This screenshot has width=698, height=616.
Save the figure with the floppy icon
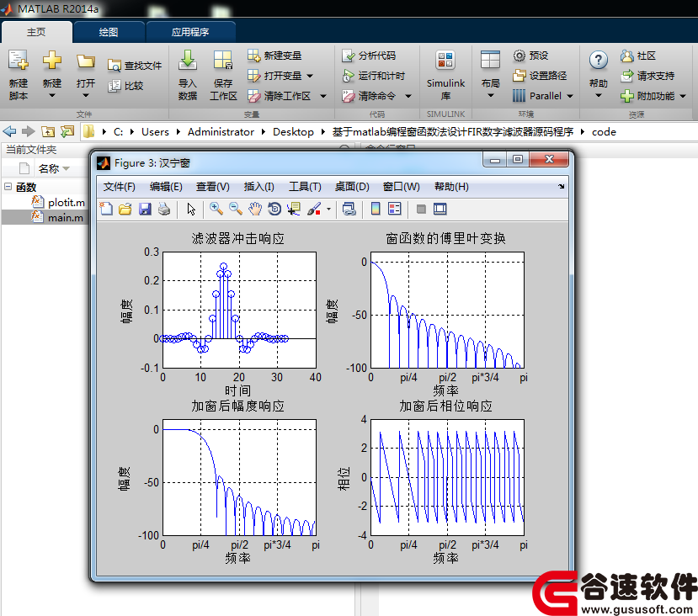145,209
